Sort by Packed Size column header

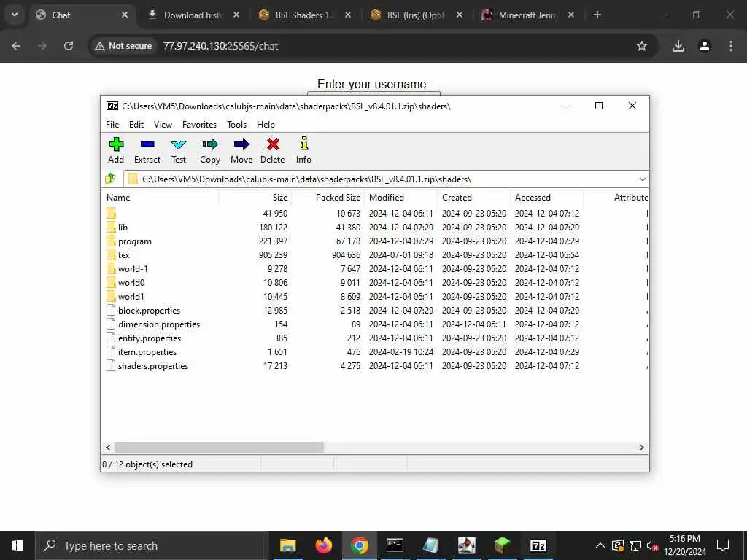328,197
